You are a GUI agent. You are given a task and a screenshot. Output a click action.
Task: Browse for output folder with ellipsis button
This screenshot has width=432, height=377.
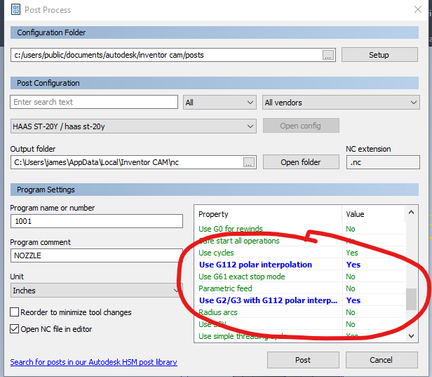tap(249, 162)
